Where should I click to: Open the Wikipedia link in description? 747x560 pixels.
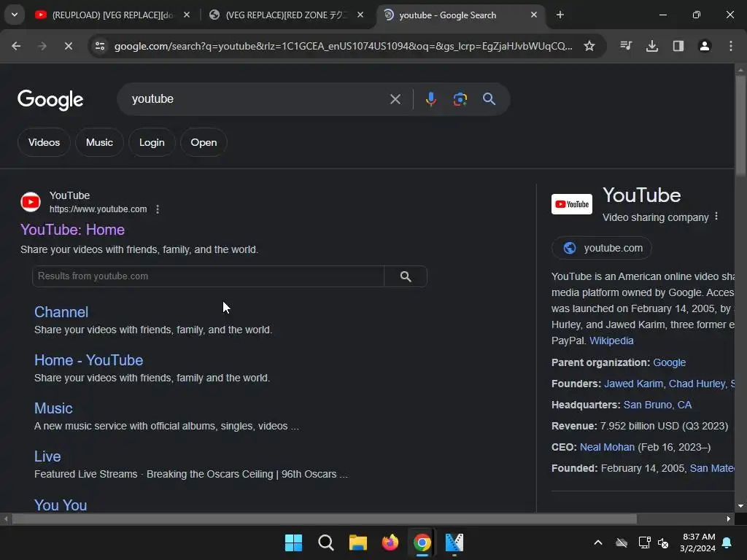[611, 341]
